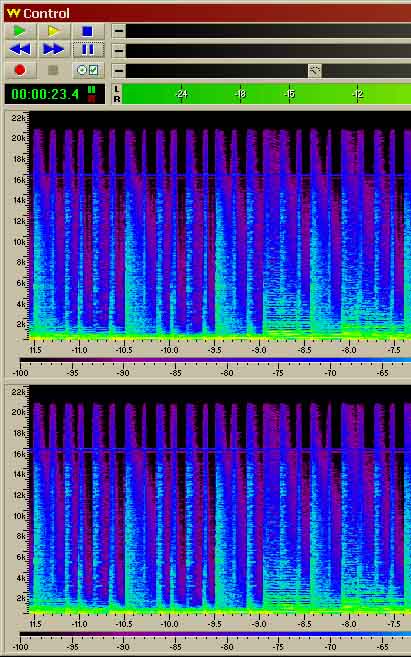Fast forward with the double right arrow button
This screenshot has width=411, height=657.
coord(54,50)
